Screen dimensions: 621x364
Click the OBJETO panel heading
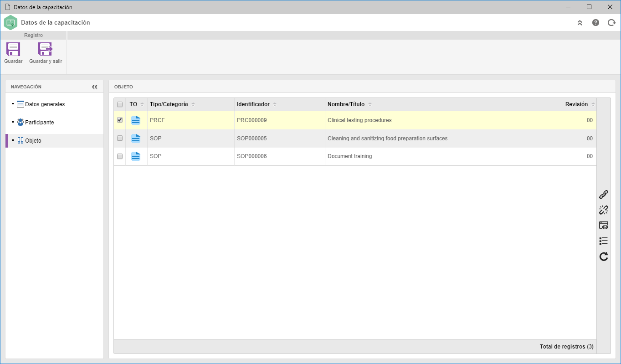coord(123,87)
